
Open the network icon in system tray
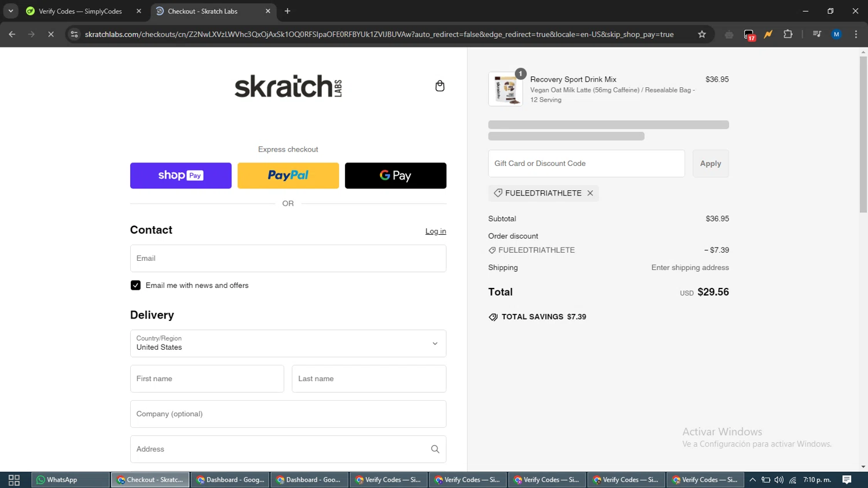(x=793, y=480)
